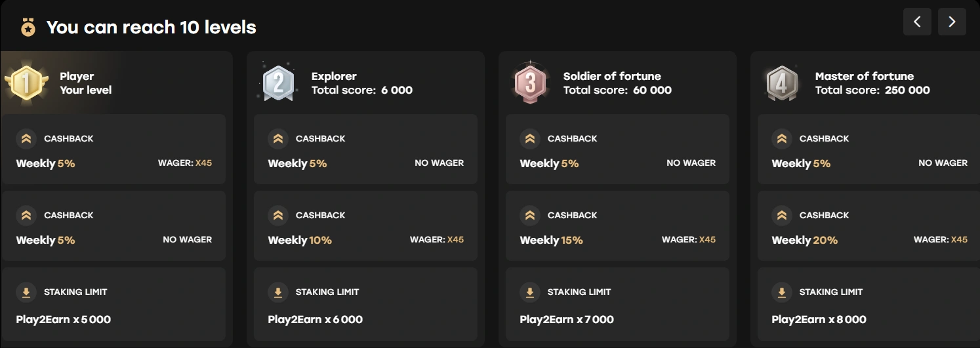The image size is (980, 348).
Task: Open Master of fortune's Weekly 20% cashback card
Action: 869,226
